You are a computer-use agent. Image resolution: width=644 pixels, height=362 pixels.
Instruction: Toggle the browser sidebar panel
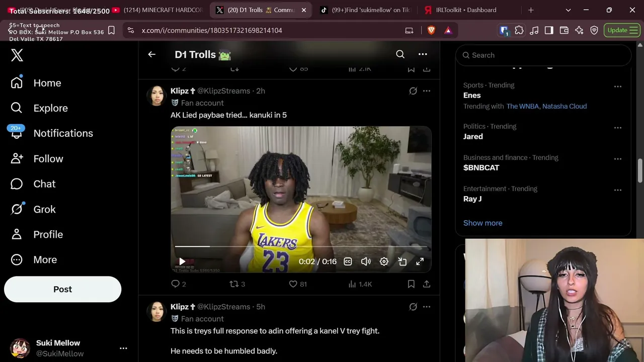tap(549, 30)
